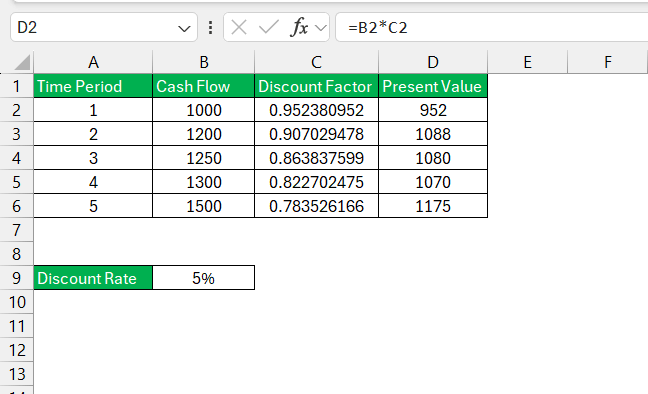This screenshot has height=394, width=648.
Task: Select row 2 header
Action: tap(17, 110)
